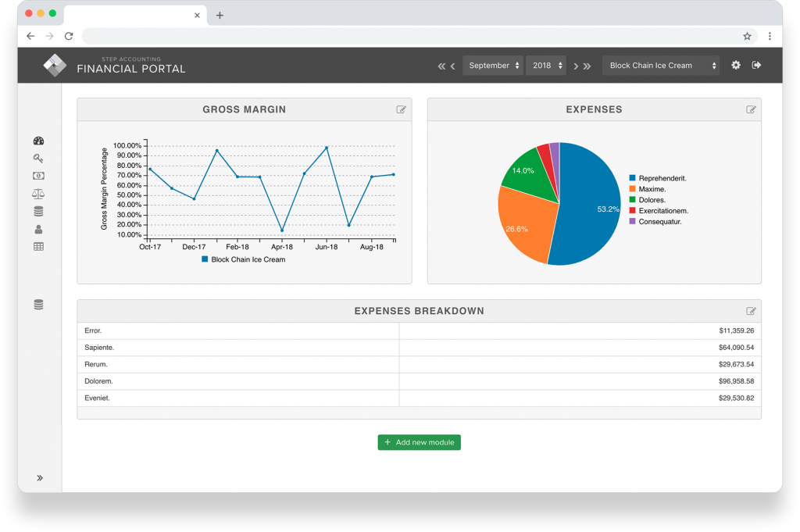
Task: Click the logout icon in the header
Action: [x=756, y=66]
